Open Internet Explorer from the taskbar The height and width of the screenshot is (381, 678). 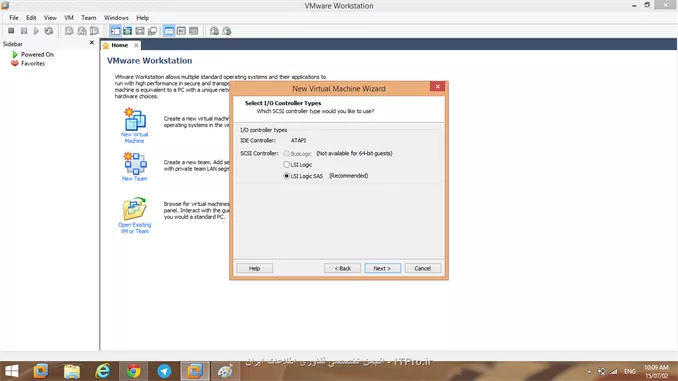[x=102, y=371]
